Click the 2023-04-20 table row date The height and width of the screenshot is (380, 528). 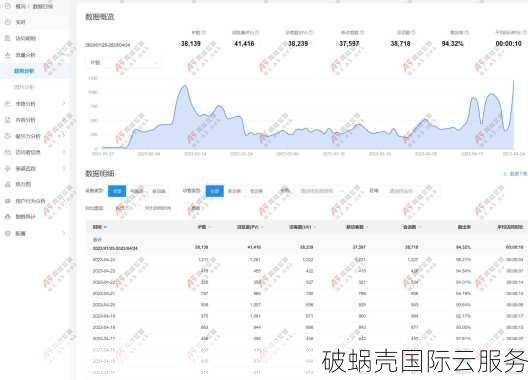[x=104, y=305]
